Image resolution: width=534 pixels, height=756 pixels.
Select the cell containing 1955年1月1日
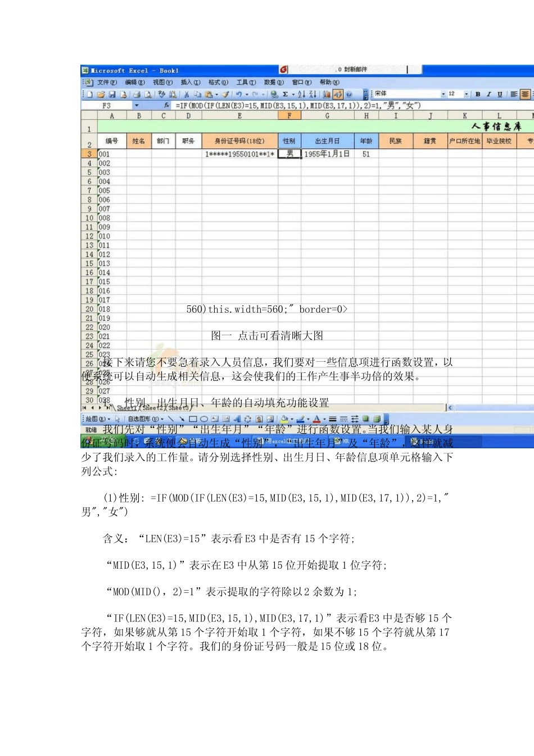coord(327,154)
